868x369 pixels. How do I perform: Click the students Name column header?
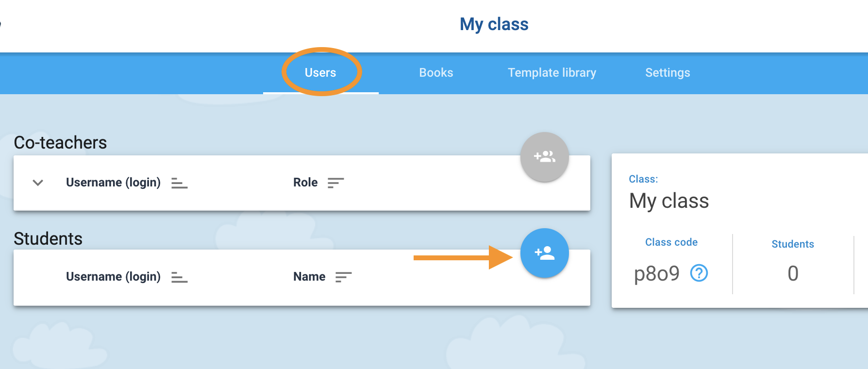pos(309,277)
